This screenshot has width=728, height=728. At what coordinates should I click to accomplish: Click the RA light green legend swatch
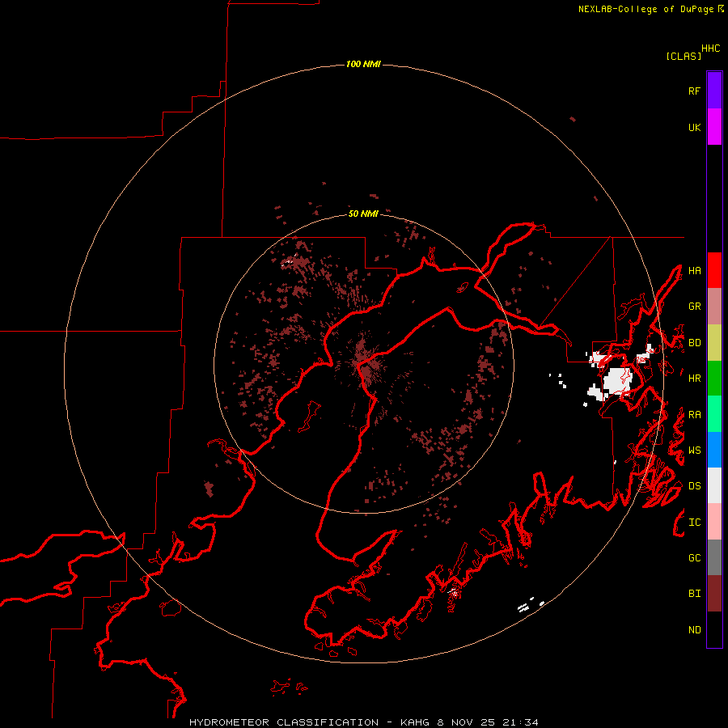pos(714,414)
